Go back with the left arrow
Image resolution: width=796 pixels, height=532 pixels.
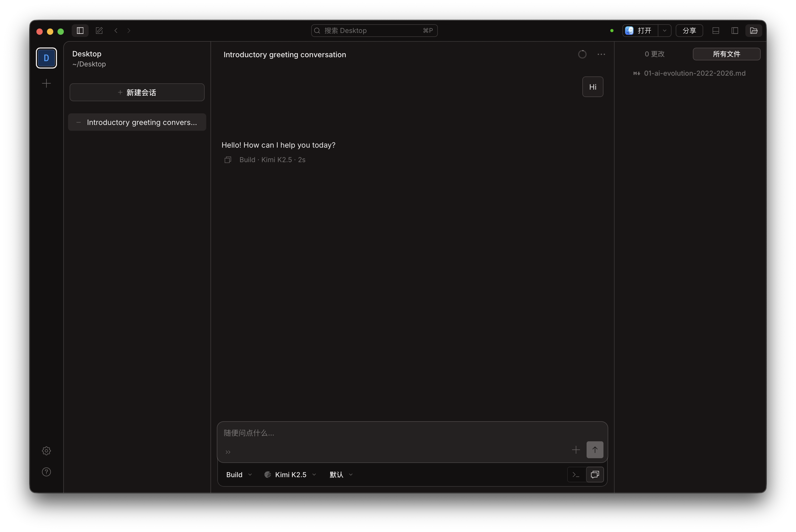(x=116, y=31)
